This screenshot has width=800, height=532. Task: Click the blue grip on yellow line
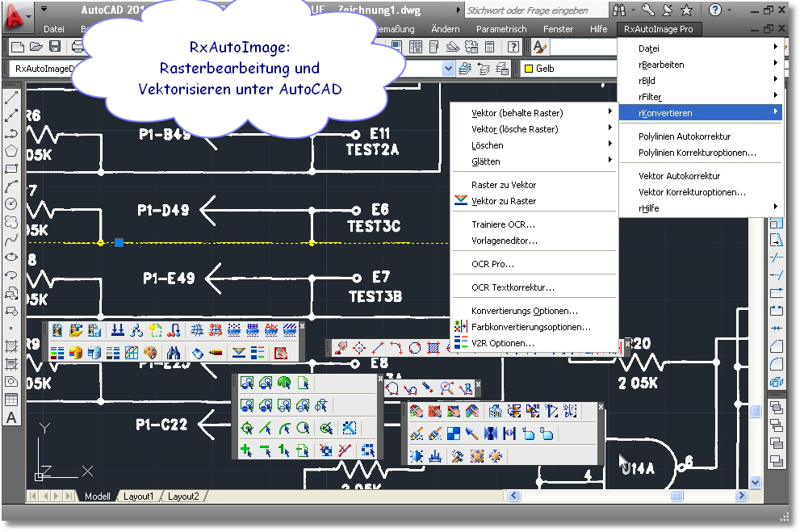coord(119,243)
